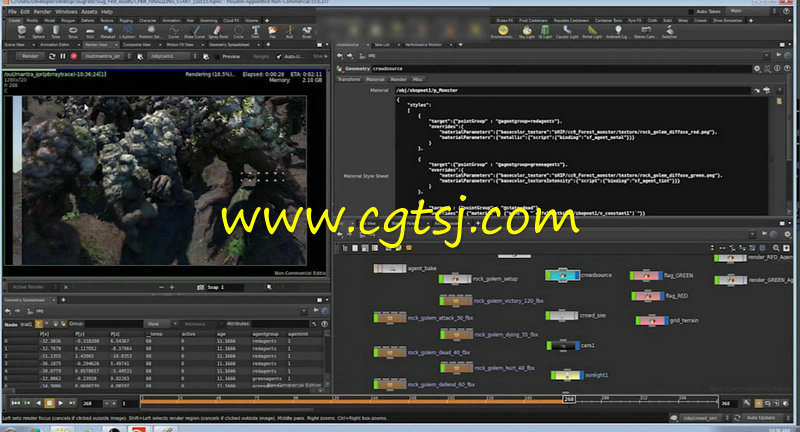800x432 pixels.
Task: Switch to the Crowds shelf tab
Action: pyautogui.click(x=701, y=20)
